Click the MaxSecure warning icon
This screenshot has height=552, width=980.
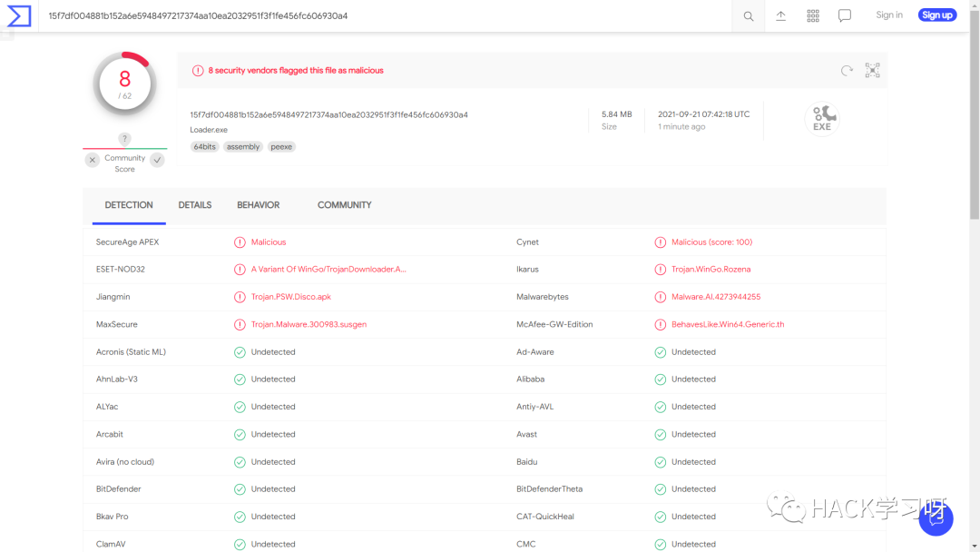click(x=240, y=324)
